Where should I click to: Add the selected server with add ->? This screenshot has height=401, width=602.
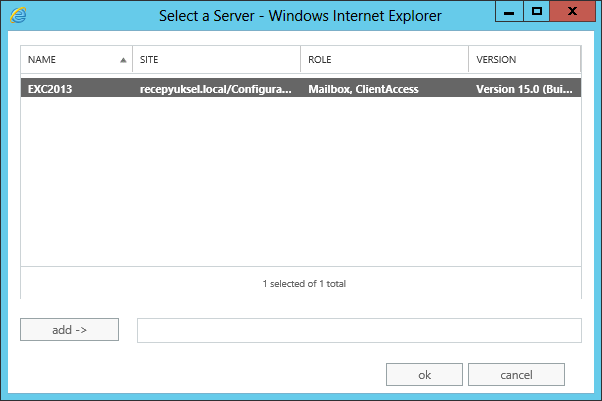(69, 330)
